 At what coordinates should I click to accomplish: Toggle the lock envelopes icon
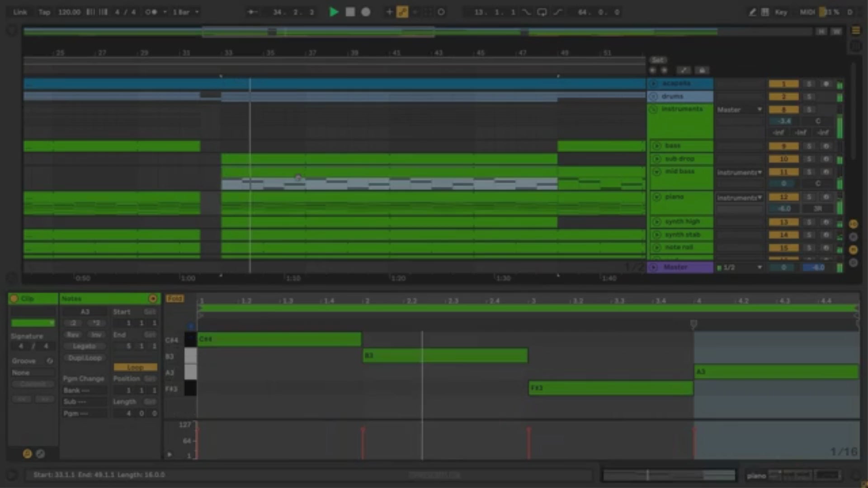(702, 70)
